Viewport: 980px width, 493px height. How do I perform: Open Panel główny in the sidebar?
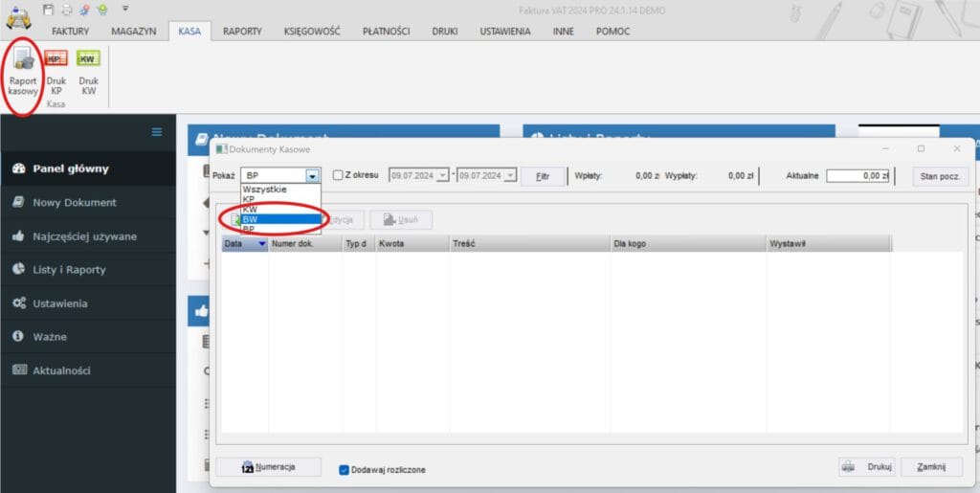(70, 168)
